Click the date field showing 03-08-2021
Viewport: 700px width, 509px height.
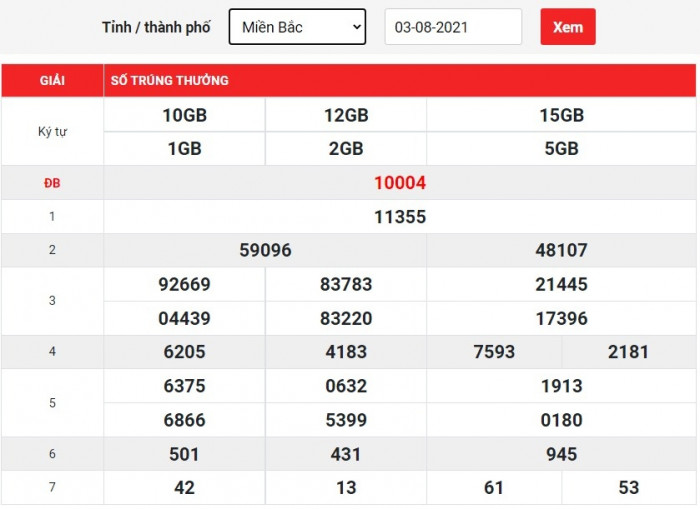[453, 27]
